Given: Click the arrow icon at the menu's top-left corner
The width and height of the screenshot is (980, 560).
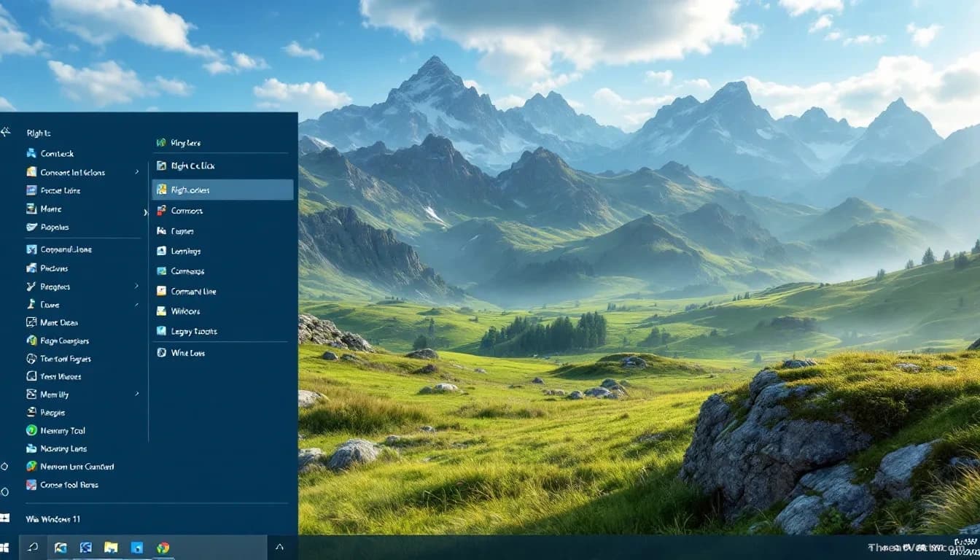Looking at the screenshot, I should 6,132.
